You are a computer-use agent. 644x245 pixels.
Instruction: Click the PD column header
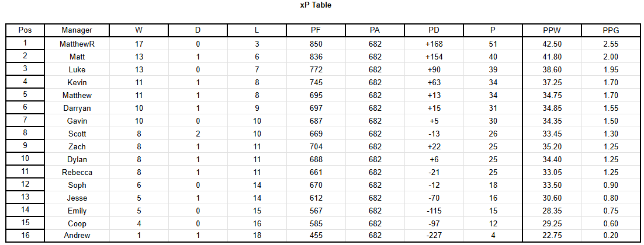pos(434,30)
